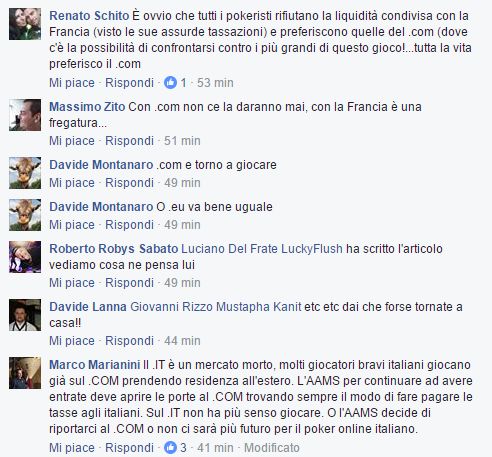
Task: Open Luciano Del Frate LuckyFlush tagged profile
Action: 262,249
